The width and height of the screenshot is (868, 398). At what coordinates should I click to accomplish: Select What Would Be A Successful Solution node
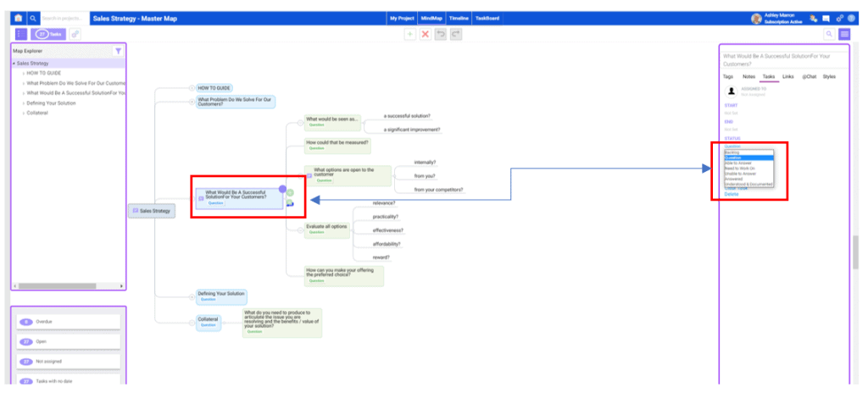pyautogui.click(x=240, y=198)
